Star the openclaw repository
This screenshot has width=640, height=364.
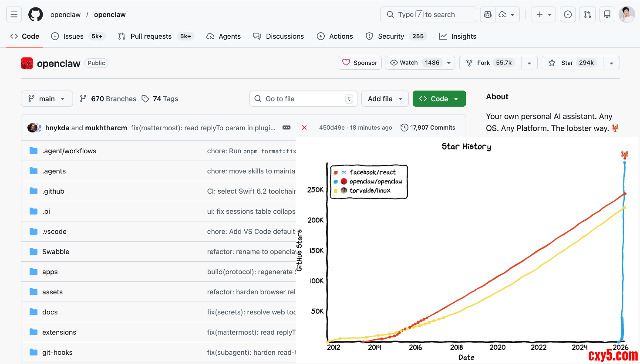tap(572, 63)
